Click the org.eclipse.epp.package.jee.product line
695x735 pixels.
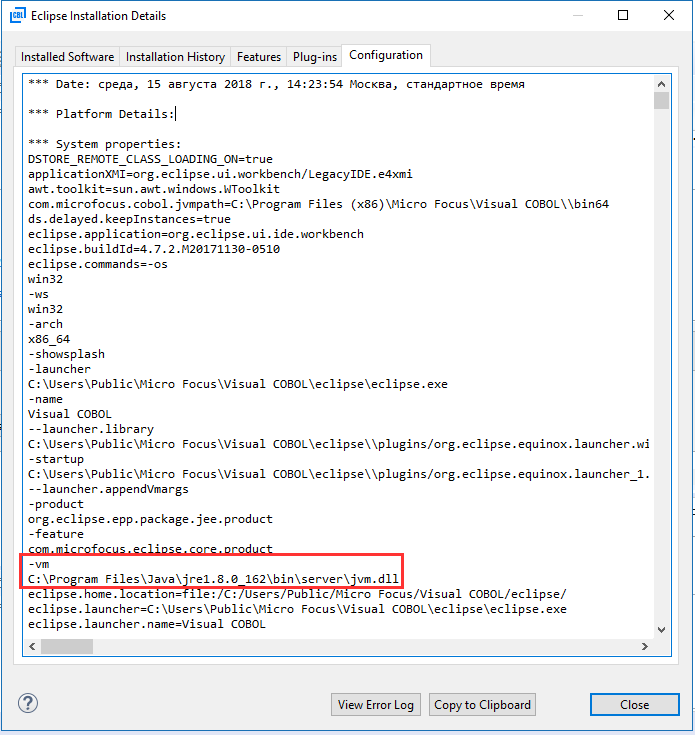(x=150, y=519)
